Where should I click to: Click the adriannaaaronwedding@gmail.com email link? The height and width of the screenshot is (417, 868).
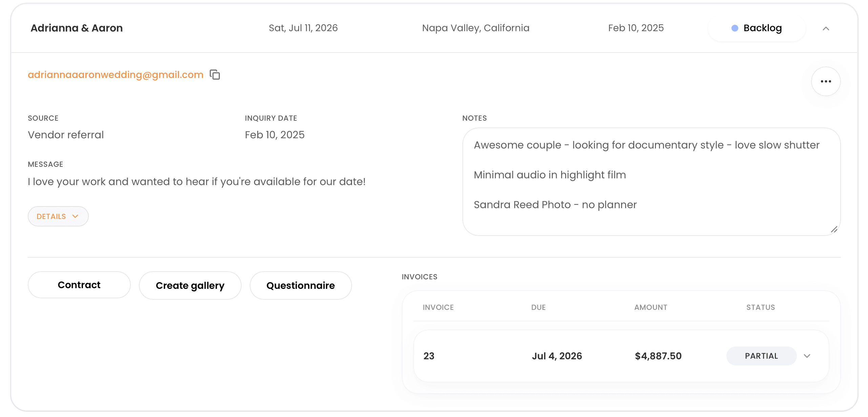(x=116, y=75)
